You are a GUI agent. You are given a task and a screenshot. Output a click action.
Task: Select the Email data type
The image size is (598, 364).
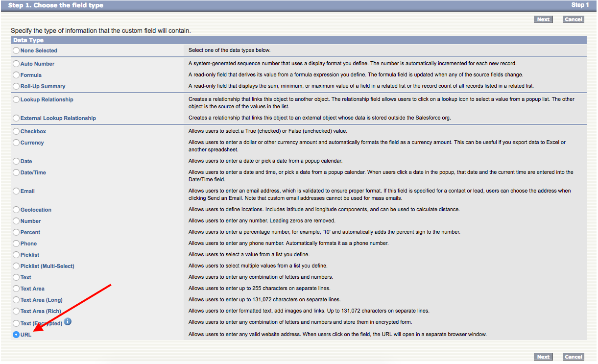pyautogui.click(x=17, y=191)
